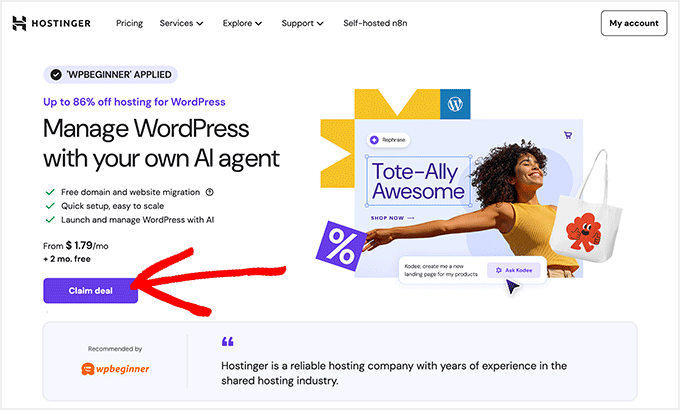This screenshot has height=410, width=680.
Task: Click the shopping cart icon in hero image
Action: pyautogui.click(x=568, y=135)
